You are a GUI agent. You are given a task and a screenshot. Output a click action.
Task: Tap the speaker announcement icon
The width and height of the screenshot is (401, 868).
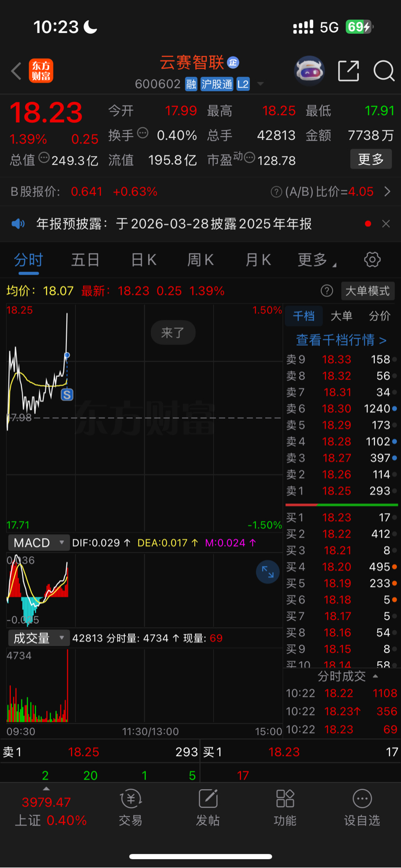[x=18, y=224]
